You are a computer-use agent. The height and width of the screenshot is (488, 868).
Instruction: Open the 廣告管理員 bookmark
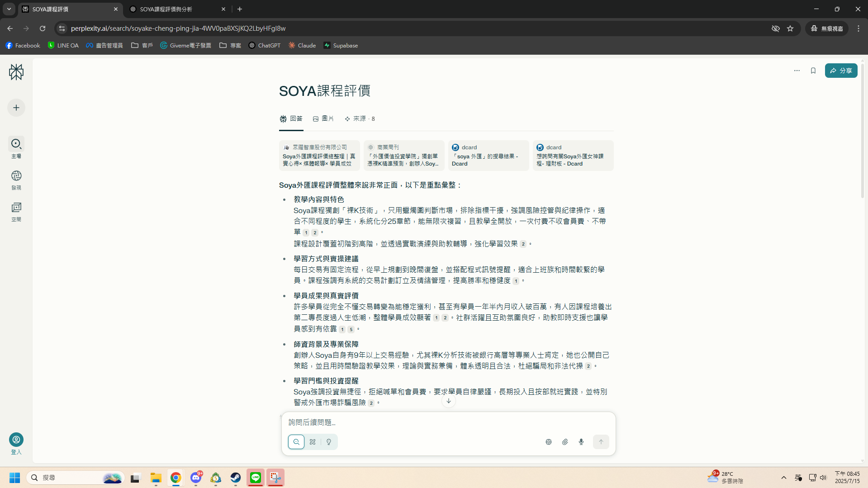coord(104,45)
